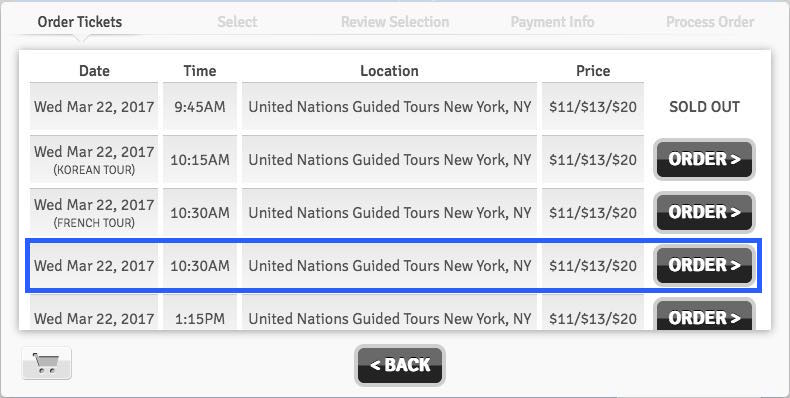The height and width of the screenshot is (398, 790).
Task: Click the Location column header
Action: (x=389, y=71)
